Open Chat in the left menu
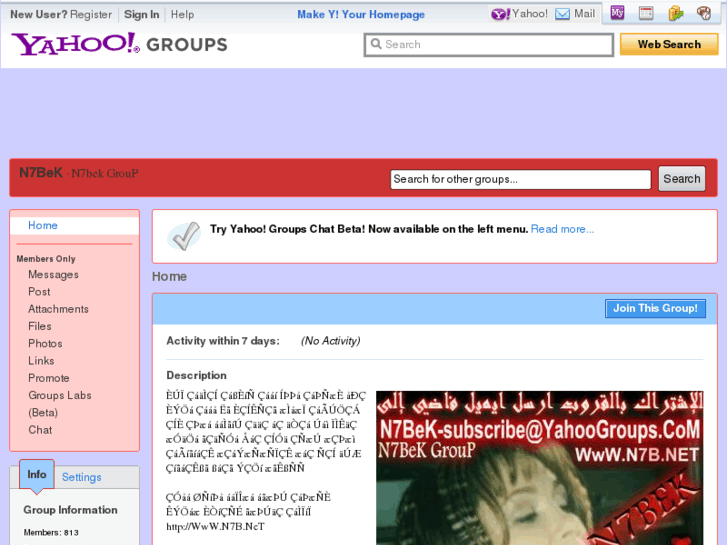 (x=40, y=430)
